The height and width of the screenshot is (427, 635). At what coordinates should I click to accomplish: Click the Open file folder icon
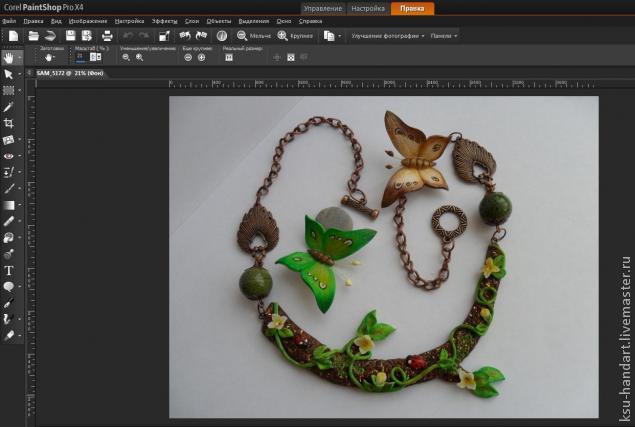[x=34, y=35]
